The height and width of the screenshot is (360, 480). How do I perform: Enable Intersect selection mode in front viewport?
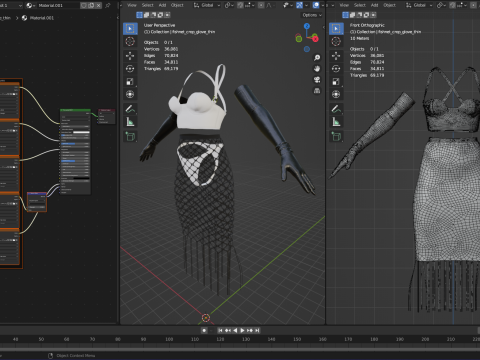373,15
